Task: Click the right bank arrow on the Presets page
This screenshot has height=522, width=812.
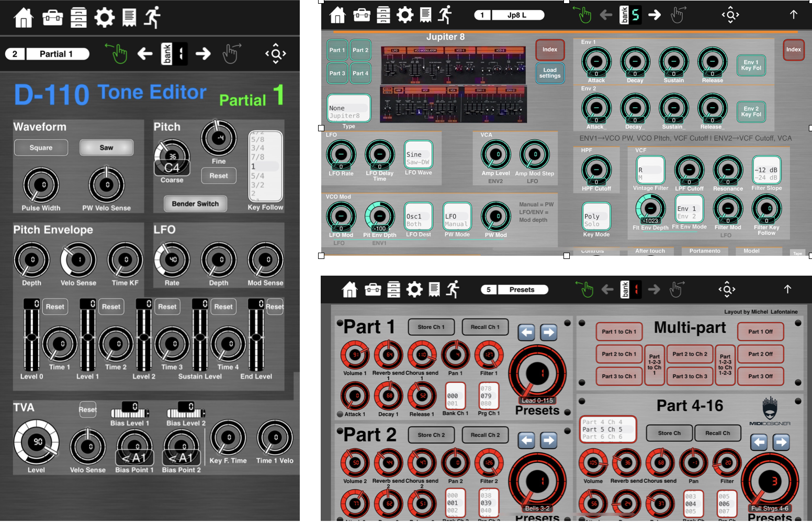Action: (654, 289)
